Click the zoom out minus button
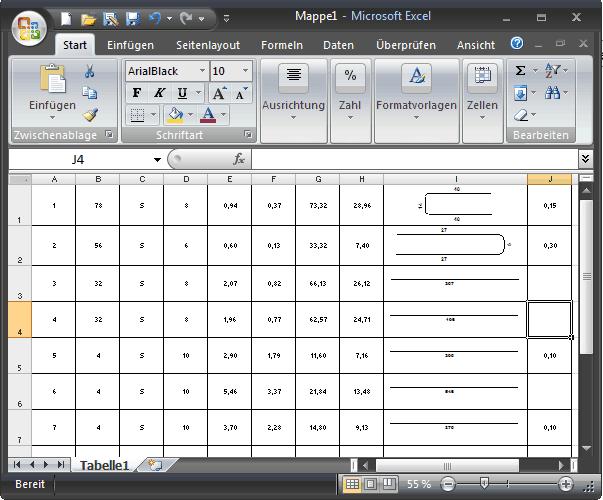603x500 pixels. (448, 484)
